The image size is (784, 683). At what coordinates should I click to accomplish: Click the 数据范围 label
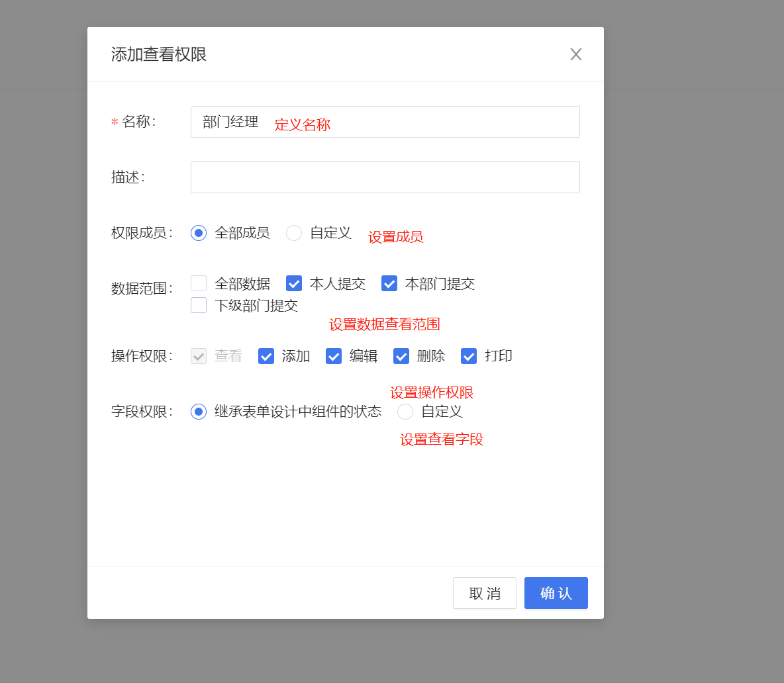pyautogui.click(x=142, y=289)
